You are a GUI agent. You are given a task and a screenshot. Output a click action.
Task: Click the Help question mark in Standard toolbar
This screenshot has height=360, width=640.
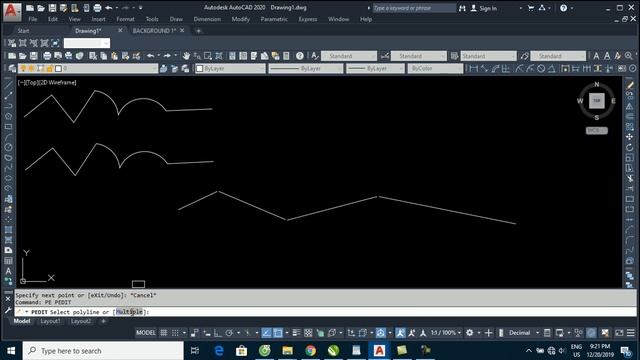click(x=300, y=56)
